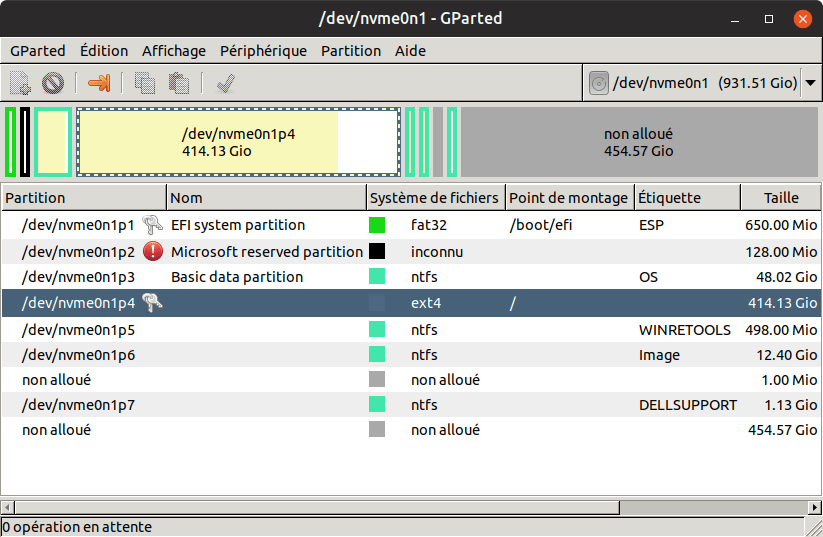This screenshot has width=823, height=537.
Task: Sort by the Taille column header
Action: (781, 198)
